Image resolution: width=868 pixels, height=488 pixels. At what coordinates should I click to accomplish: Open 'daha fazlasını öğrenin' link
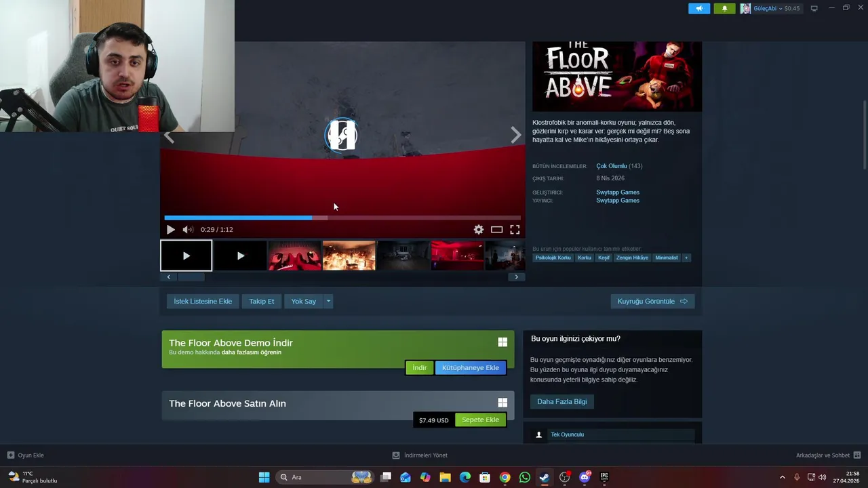[x=252, y=352]
